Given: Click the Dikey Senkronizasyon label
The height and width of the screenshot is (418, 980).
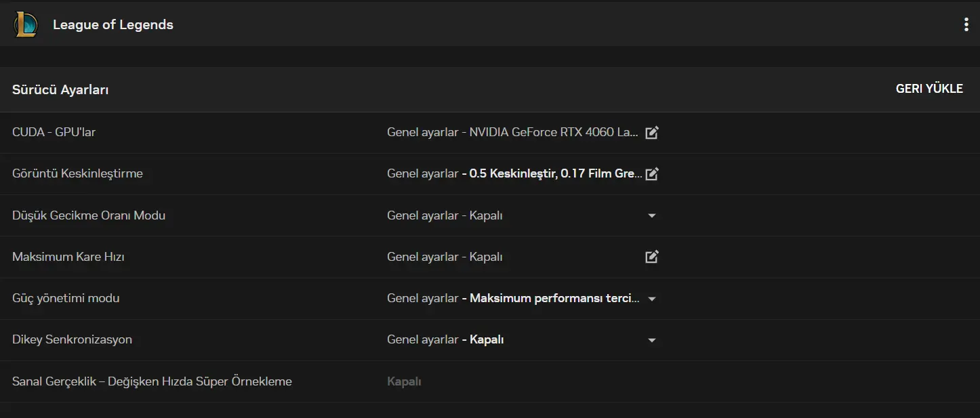Looking at the screenshot, I should (72, 339).
